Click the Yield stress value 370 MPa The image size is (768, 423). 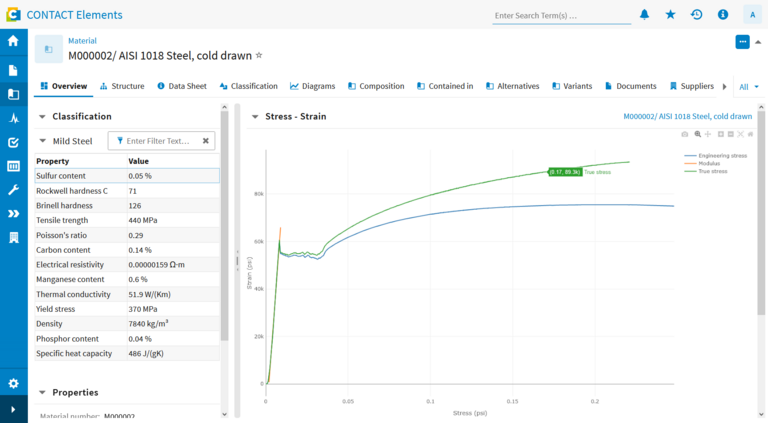(143, 309)
